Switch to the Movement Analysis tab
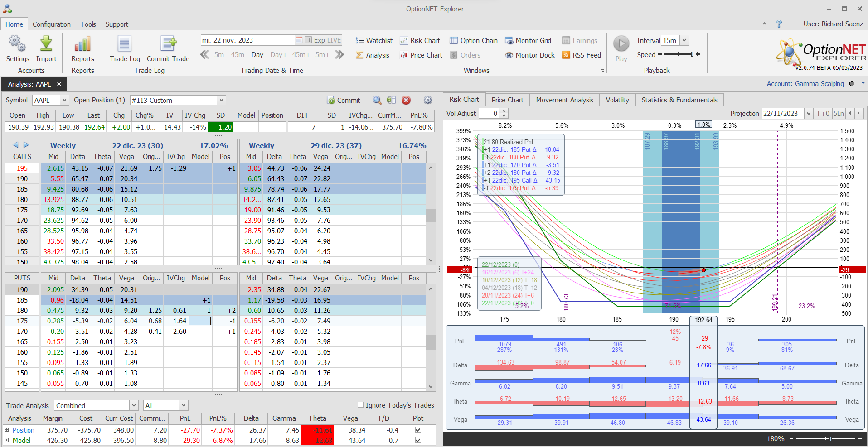 click(565, 100)
